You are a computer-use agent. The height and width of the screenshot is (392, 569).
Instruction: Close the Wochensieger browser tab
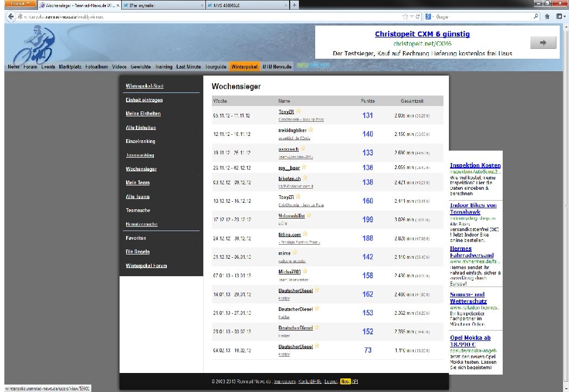[118, 5]
